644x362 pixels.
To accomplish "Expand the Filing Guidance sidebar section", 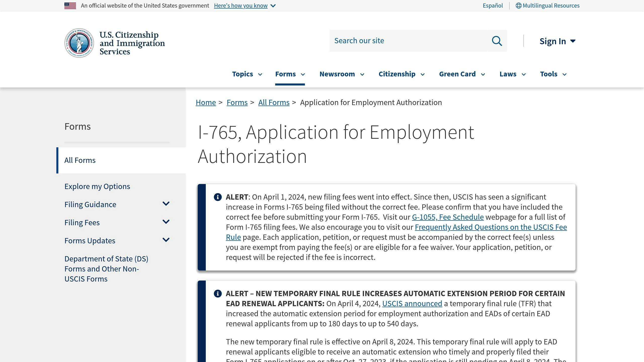I will point(166,204).
